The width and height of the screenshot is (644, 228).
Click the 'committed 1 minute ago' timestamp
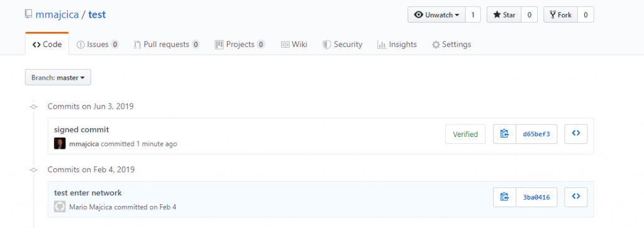pyautogui.click(x=139, y=144)
